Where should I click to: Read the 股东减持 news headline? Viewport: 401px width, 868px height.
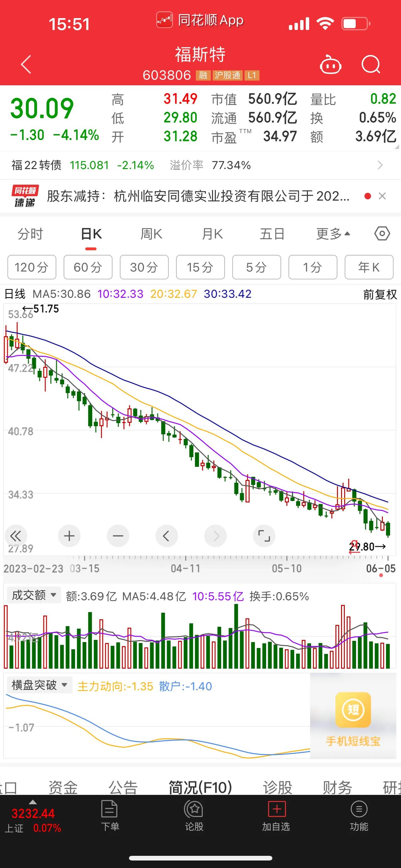[198, 196]
